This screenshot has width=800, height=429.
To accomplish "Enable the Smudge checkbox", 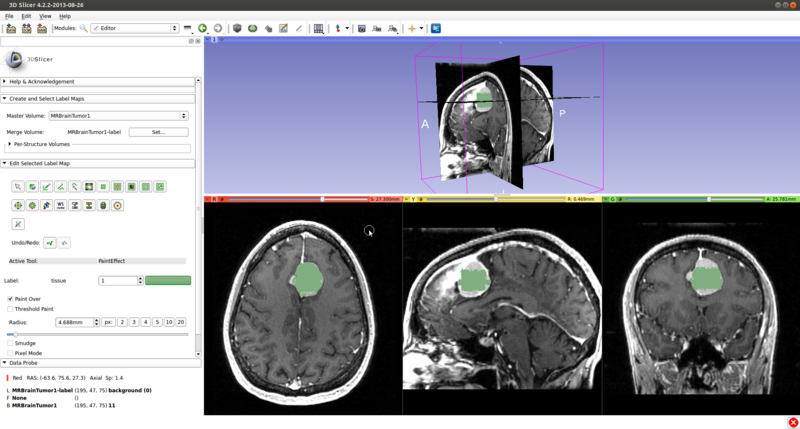I will click(11, 343).
